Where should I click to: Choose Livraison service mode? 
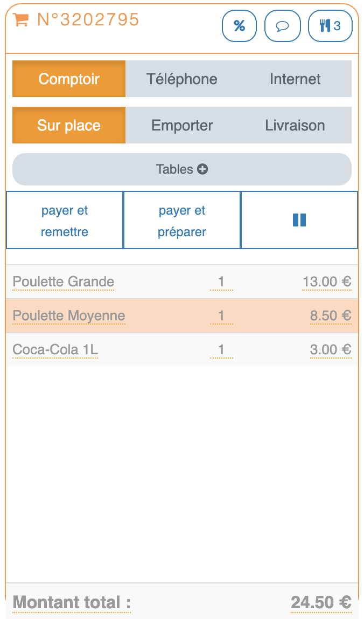295,125
